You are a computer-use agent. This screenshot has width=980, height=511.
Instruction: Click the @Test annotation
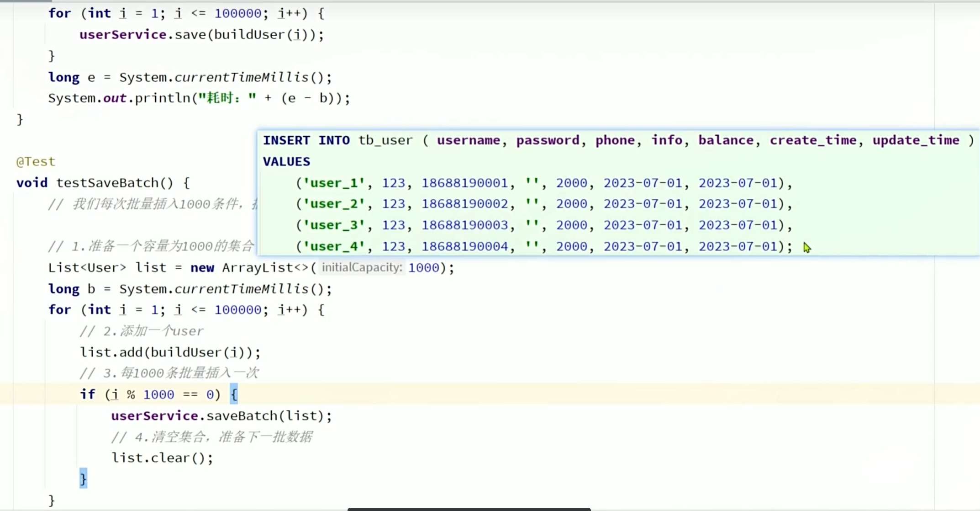pos(36,162)
